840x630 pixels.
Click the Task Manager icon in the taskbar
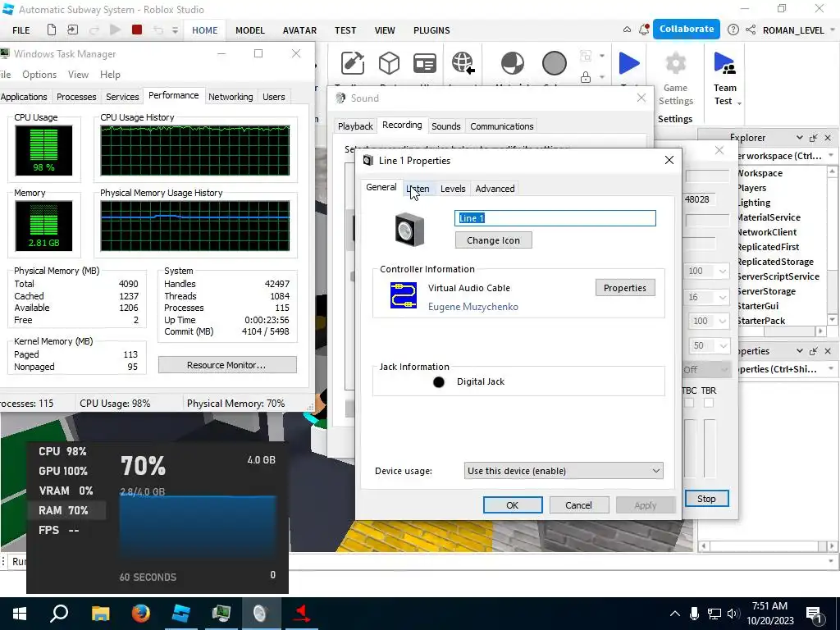(221, 614)
